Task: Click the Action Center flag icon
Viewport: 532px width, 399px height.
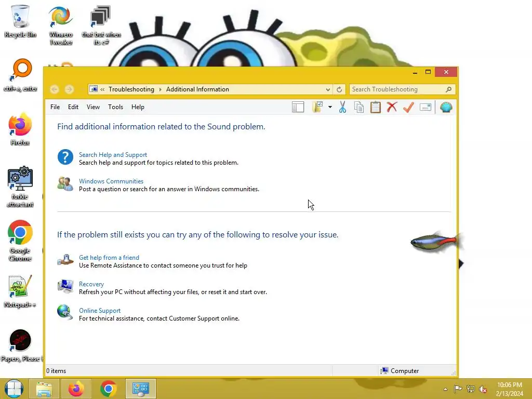Action: coord(458,389)
